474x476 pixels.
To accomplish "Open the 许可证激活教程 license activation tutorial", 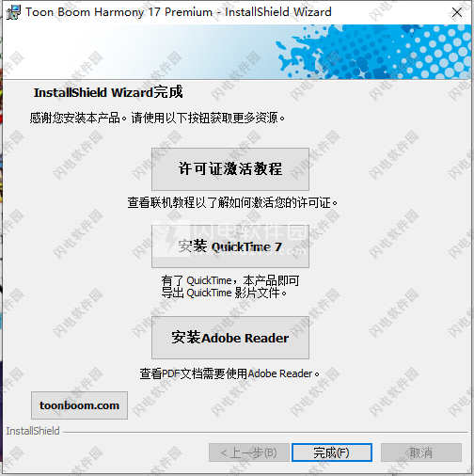I will pyautogui.click(x=230, y=169).
